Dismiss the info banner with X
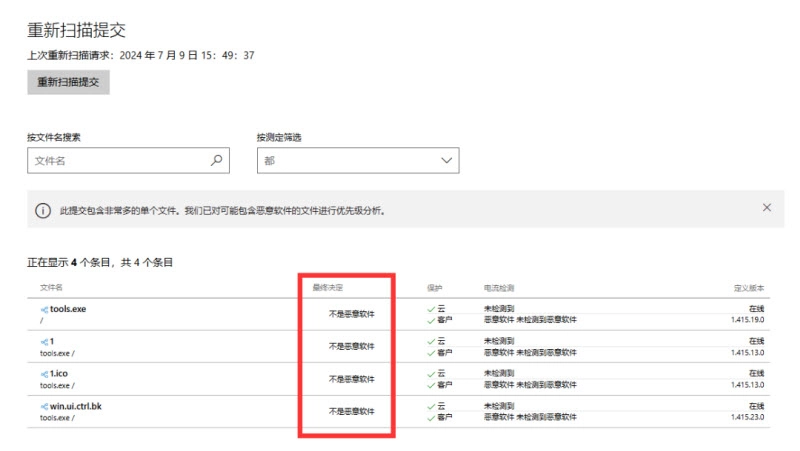This screenshot has height=451, width=800. [767, 208]
